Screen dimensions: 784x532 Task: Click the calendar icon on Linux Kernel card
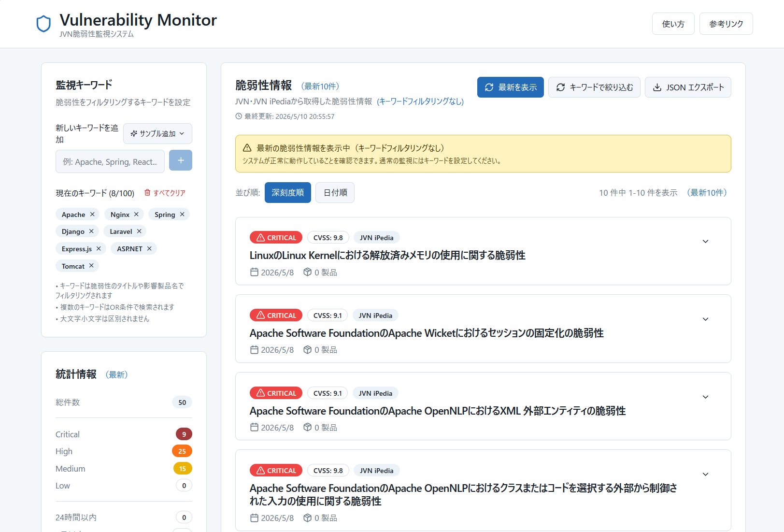pyautogui.click(x=254, y=272)
